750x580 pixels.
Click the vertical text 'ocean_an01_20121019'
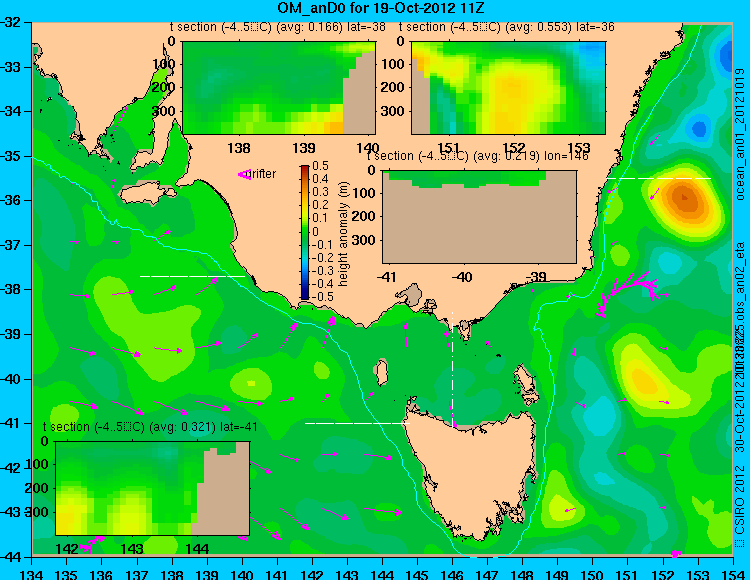pyautogui.click(x=740, y=135)
